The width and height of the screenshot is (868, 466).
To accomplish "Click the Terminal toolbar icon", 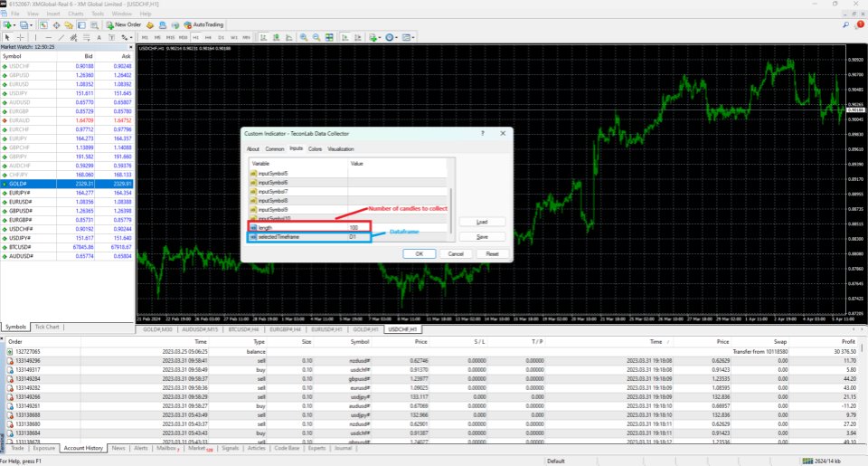I will [x=81, y=25].
